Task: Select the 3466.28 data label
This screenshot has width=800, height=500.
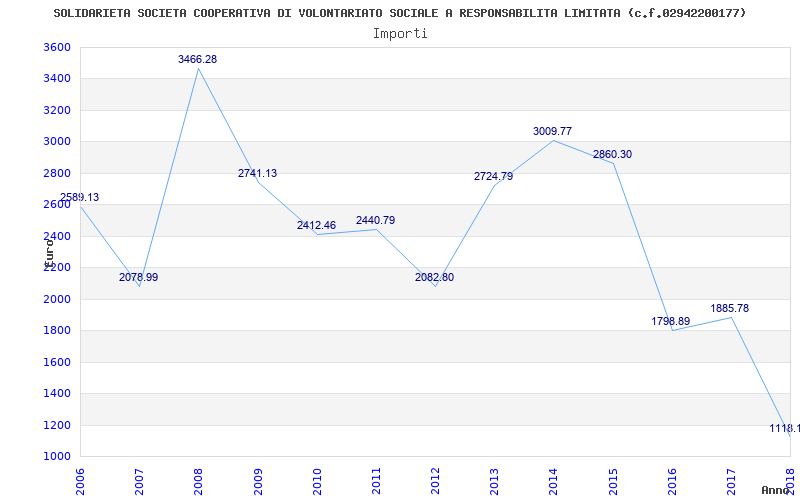Action: click(x=197, y=59)
